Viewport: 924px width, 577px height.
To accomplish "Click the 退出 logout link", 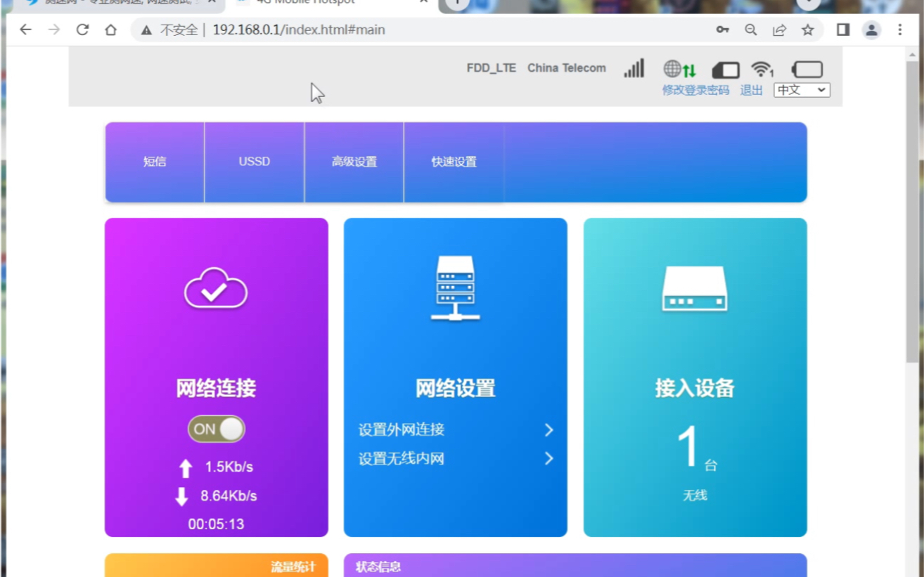I will (751, 90).
